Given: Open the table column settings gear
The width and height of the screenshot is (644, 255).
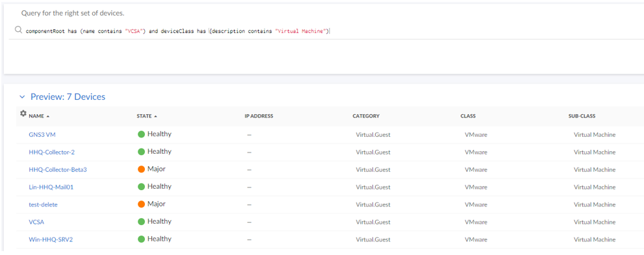Looking at the screenshot, I should pyautogui.click(x=23, y=113).
